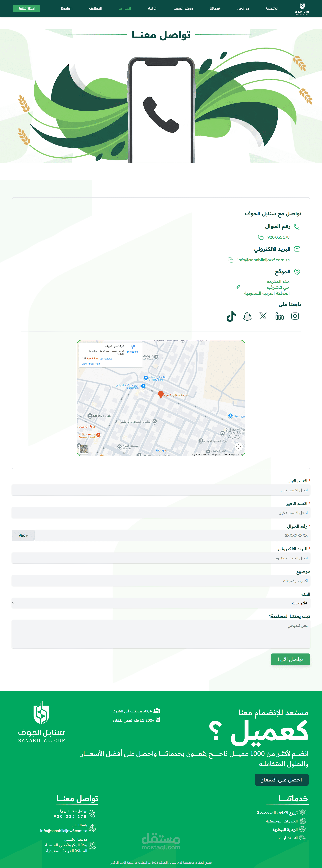322x868 pixels.
Task: Open the LinkedIn social icon
Action: point(279,316)
